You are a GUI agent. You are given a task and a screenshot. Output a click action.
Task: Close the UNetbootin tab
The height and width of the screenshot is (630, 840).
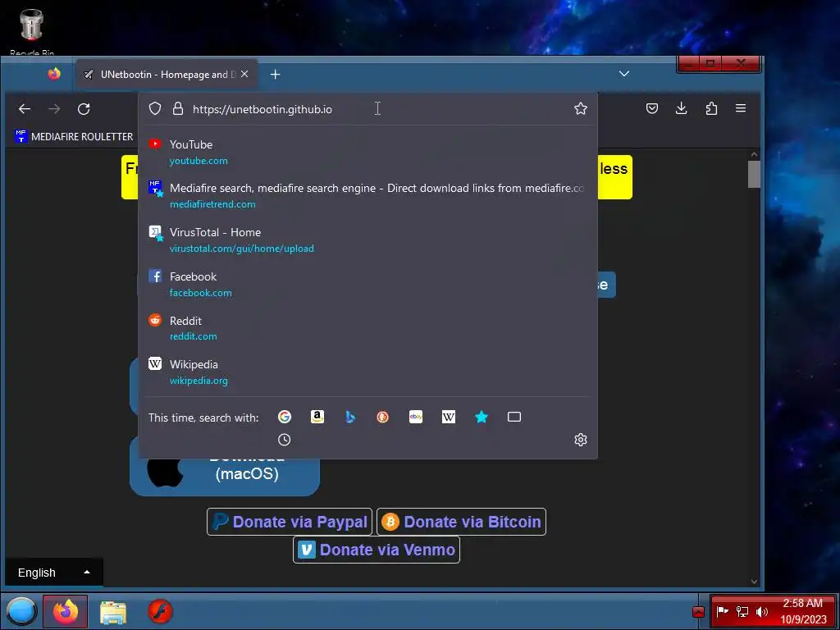pos(244,74)
